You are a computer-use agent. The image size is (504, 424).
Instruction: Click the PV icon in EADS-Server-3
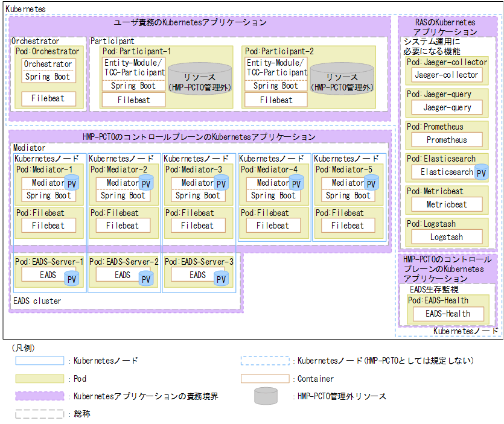[x=221, y=278]
